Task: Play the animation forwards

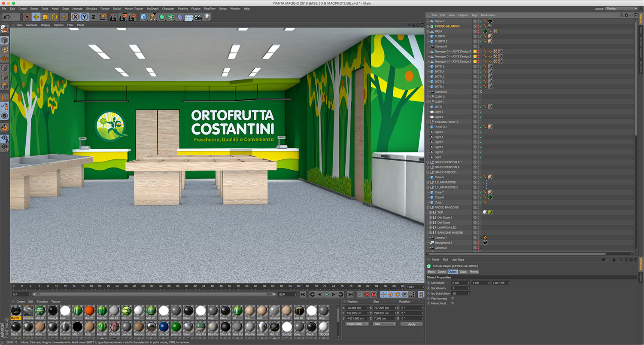Action: 327,294
